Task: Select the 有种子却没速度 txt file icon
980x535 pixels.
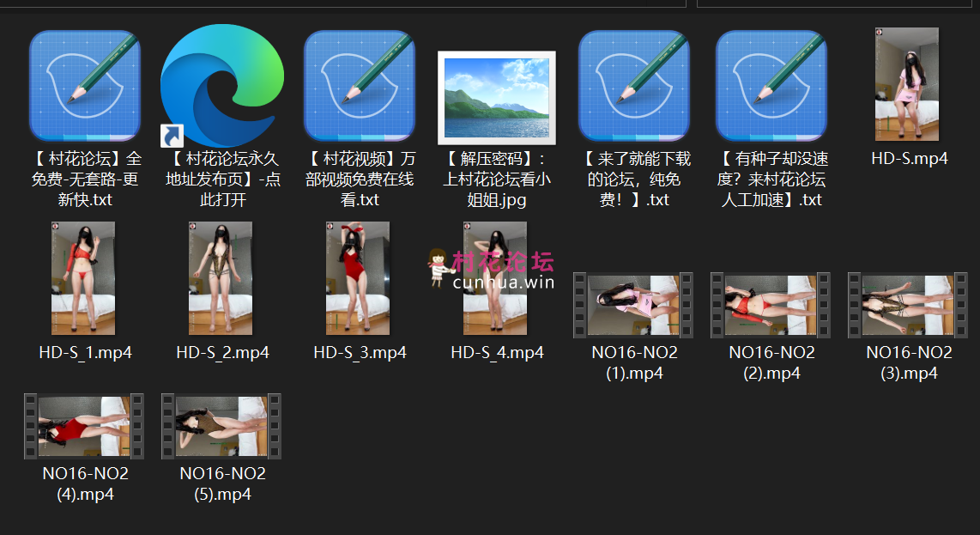Action: pos(771,86)
